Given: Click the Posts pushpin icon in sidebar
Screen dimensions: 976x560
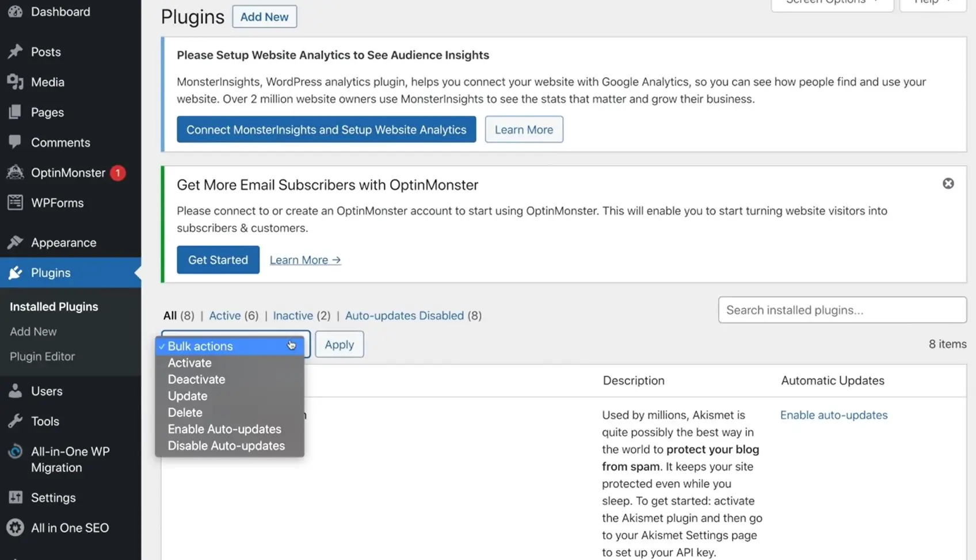Looking at the screenshot, I should tap(16, 52).
